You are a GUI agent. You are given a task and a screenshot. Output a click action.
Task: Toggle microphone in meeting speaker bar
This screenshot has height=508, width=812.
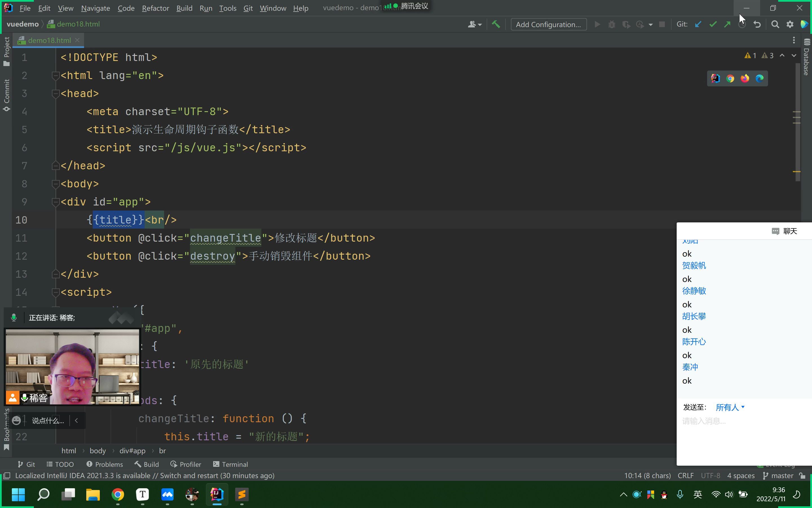point(14,317)
